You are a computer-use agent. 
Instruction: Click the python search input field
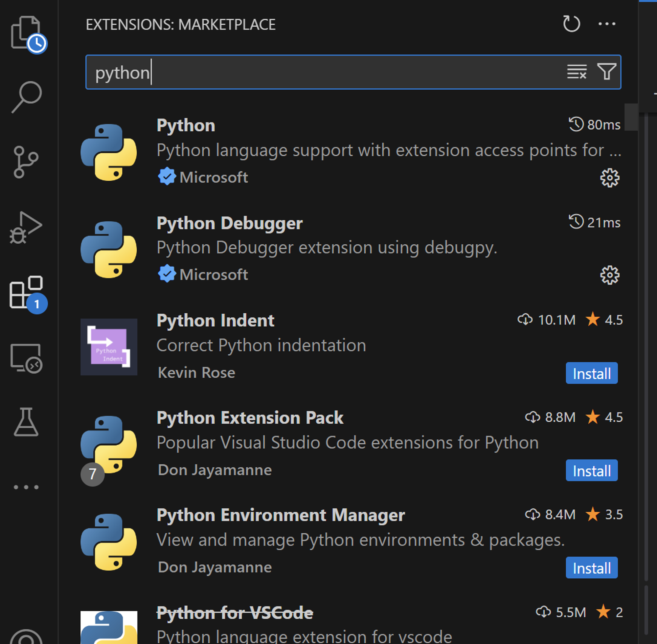click(x=305, y=72)
